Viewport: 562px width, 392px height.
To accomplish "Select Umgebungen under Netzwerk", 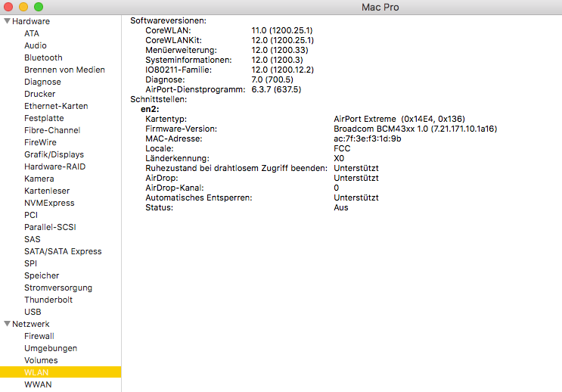I will (x=51, y=348).
